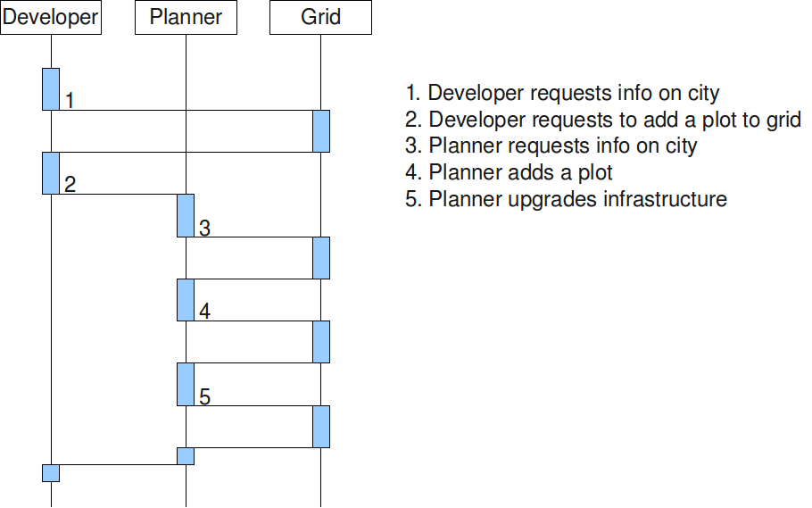
Task: Click Planner activation bar beside message label 5
Action: (186, 384)
